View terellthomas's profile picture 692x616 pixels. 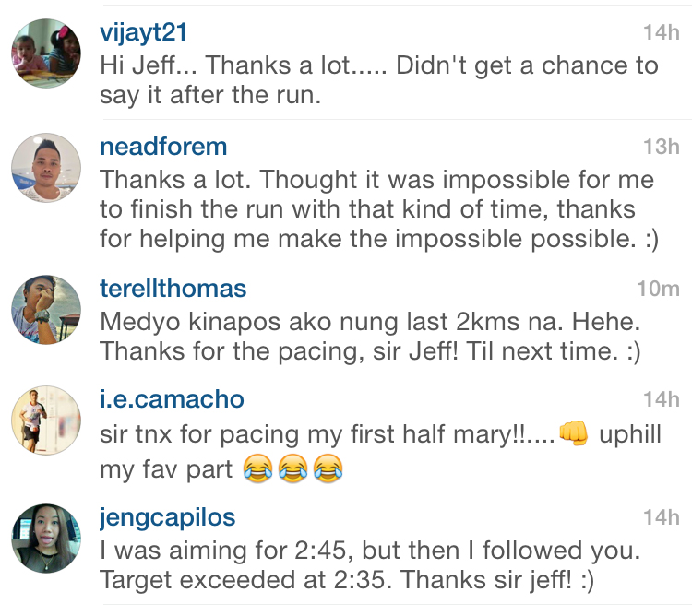click(46, 308)
